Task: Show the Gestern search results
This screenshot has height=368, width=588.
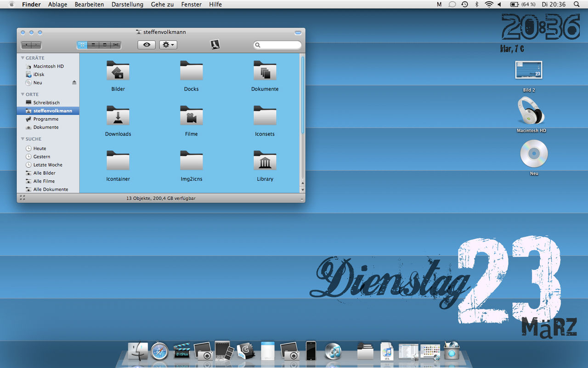Action: point(48,157)
